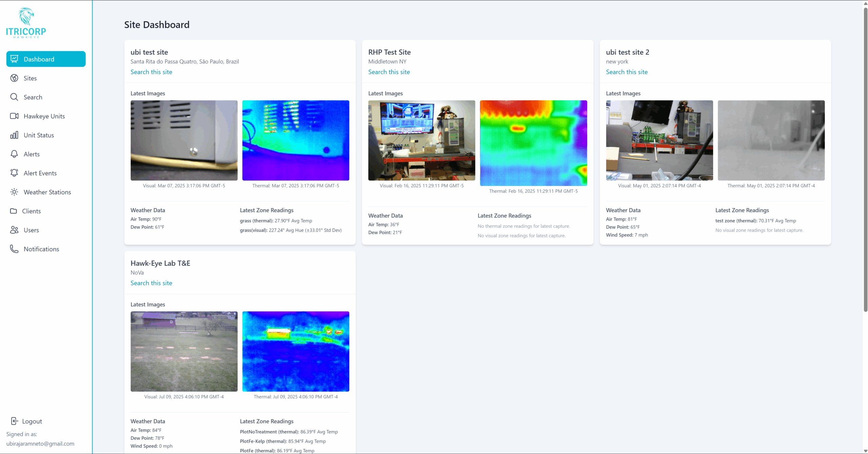Click the Hawkeye Units camera icon

14,116
